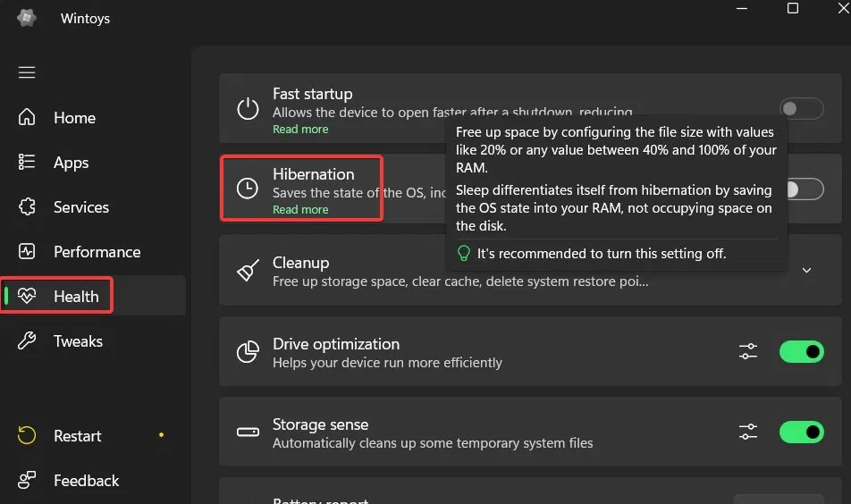Open Drive optimization settings sliders icon

(748, 352)
